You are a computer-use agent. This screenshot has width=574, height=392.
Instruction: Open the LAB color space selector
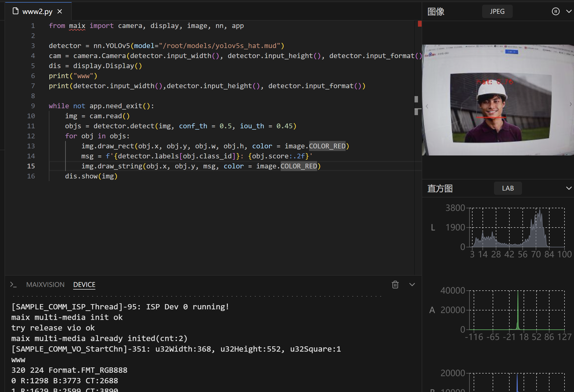507,188
